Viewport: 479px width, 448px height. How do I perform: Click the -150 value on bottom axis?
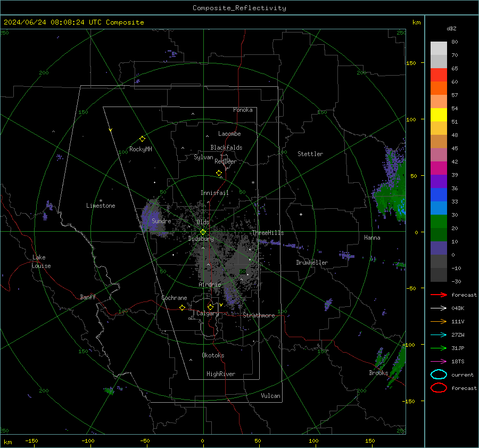(x=31, y=441)
